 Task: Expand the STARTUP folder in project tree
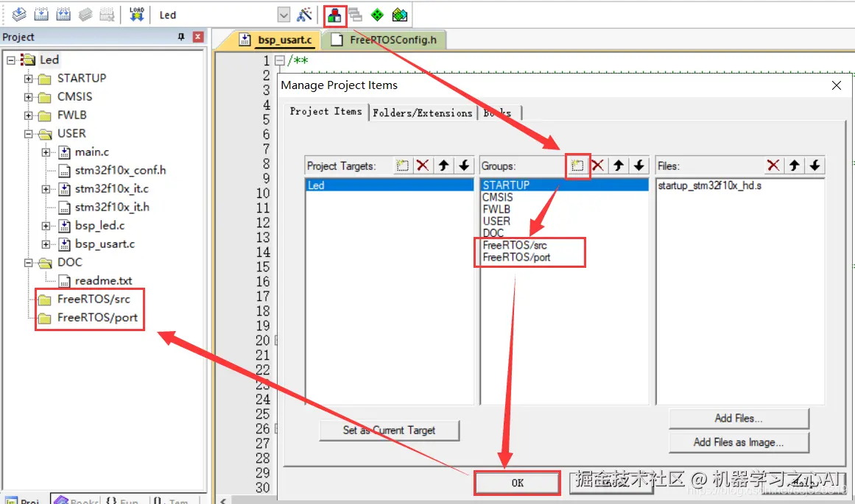29,79
